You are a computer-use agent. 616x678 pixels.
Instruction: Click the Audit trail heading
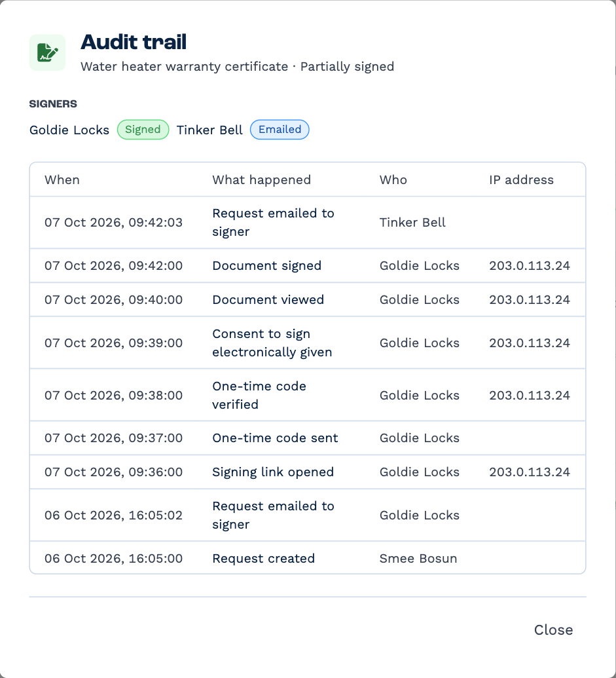point(134,42)
